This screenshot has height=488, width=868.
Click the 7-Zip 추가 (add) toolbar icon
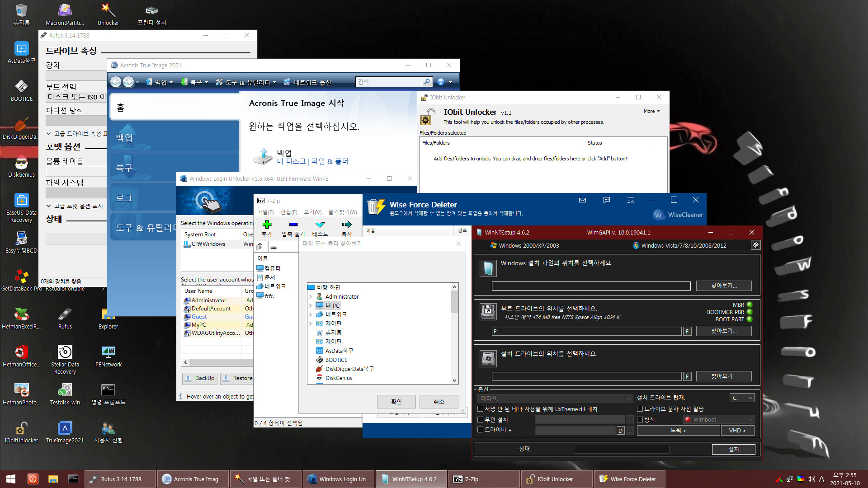267,228
